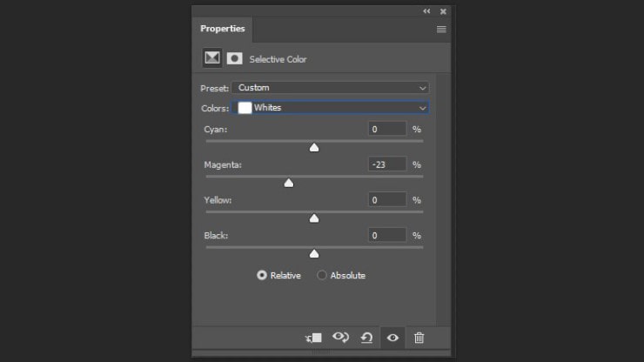The image size is (644, 362).
Task: Click the Yellow value input field
Action: click(387, 200)
